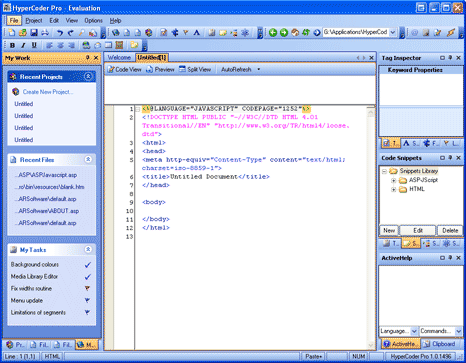The width and height of the screenshot is (466, 363).
Task: Toggle the pin on My Work panel
Action: [88, 58]
